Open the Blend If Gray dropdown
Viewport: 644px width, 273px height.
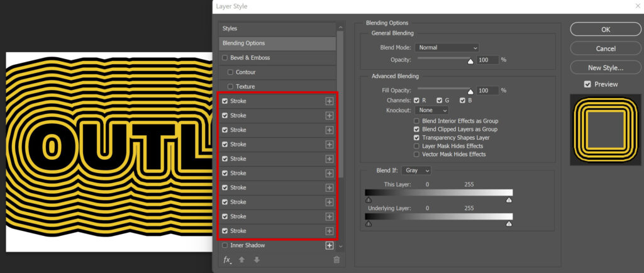[x=416, y=170]
